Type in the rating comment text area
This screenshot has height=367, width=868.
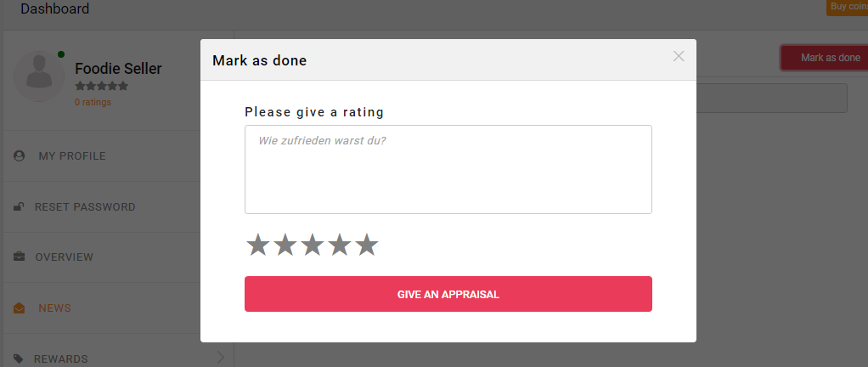(x=448, y=170)
